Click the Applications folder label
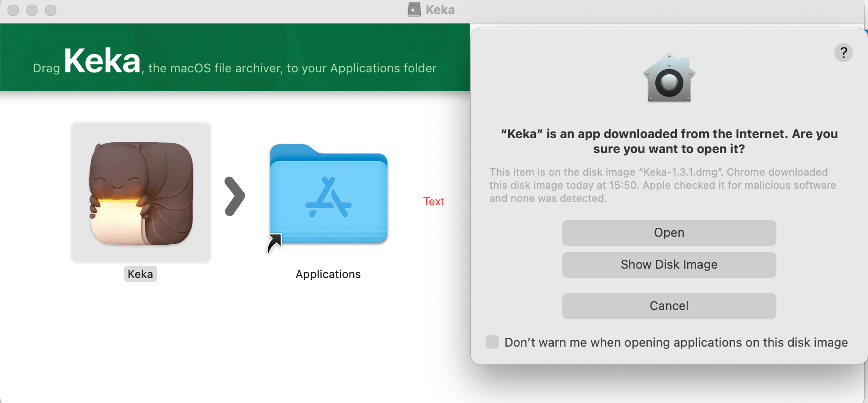Screen dimensions: 868x403 pos(328,274)
